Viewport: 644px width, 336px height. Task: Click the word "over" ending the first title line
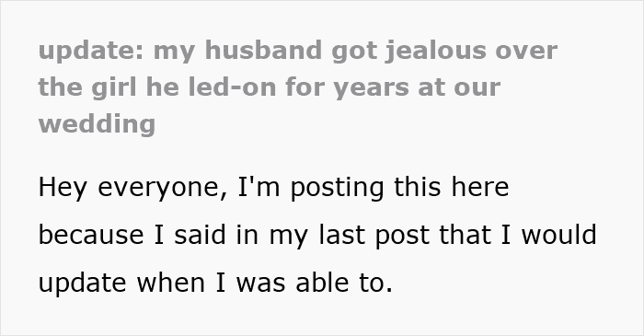(526, 51)
